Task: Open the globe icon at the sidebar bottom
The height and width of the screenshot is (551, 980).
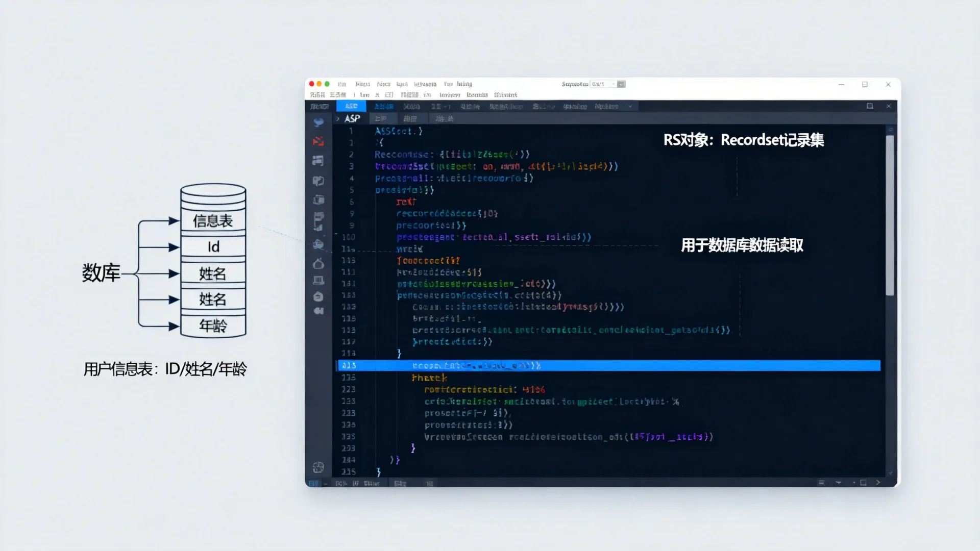Action: point(318,467)
